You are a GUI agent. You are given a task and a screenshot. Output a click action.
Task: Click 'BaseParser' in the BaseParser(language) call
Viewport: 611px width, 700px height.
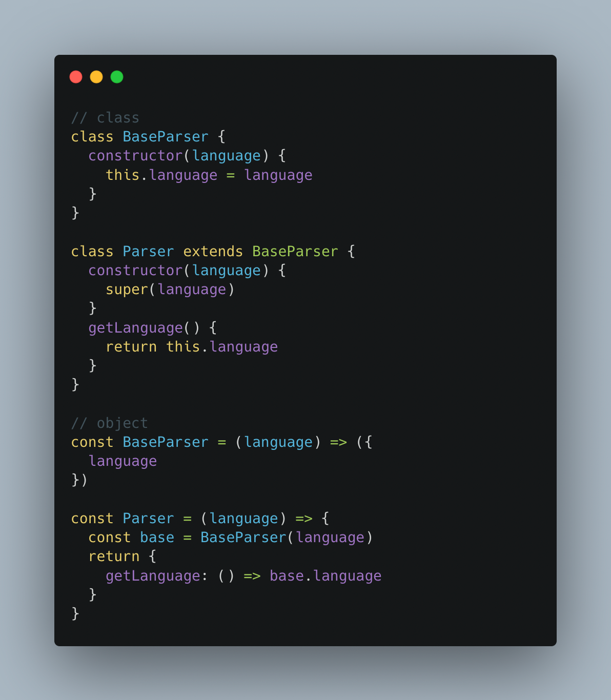click(243, 538)
